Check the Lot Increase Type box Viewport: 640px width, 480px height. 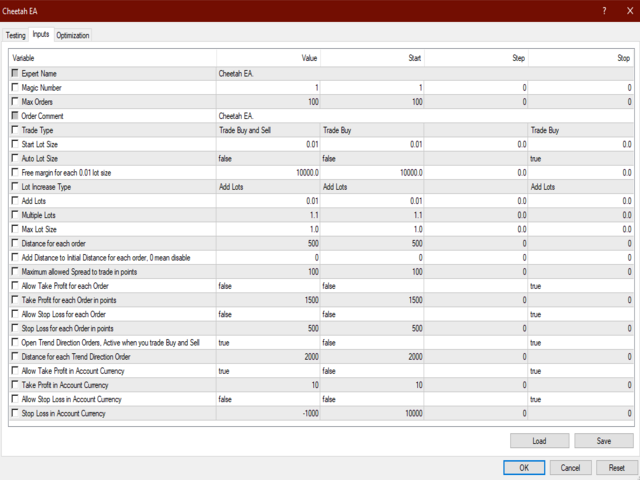(x=15, y=187)
